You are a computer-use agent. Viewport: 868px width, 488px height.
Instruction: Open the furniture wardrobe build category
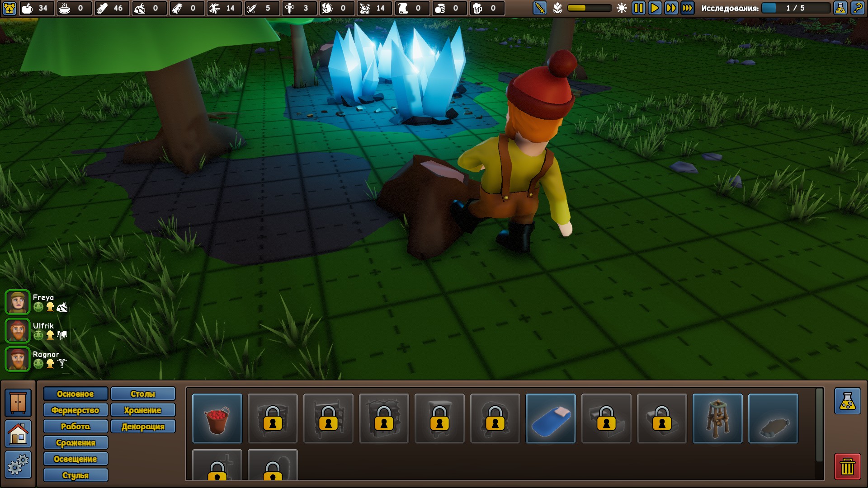click(18, 402)
